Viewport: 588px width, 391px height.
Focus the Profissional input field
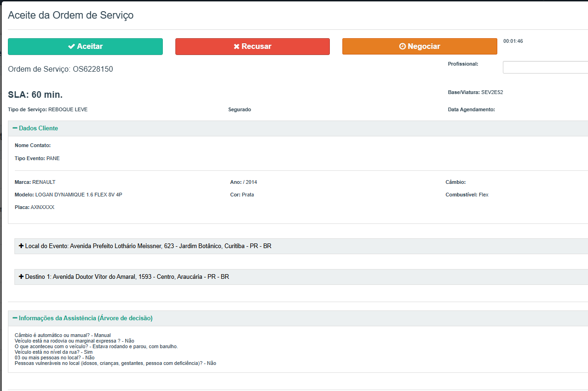point(545,67)
